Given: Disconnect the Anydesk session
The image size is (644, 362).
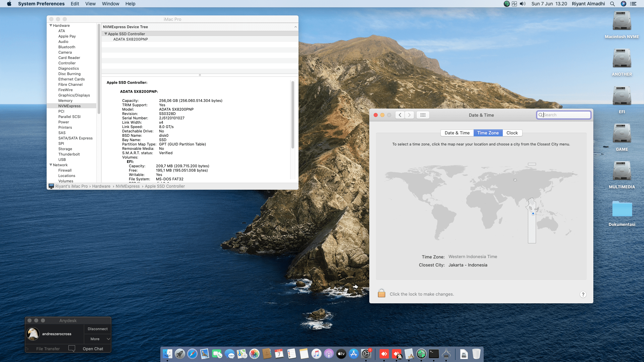Looking at the screenshot, I should click(98, 329).
